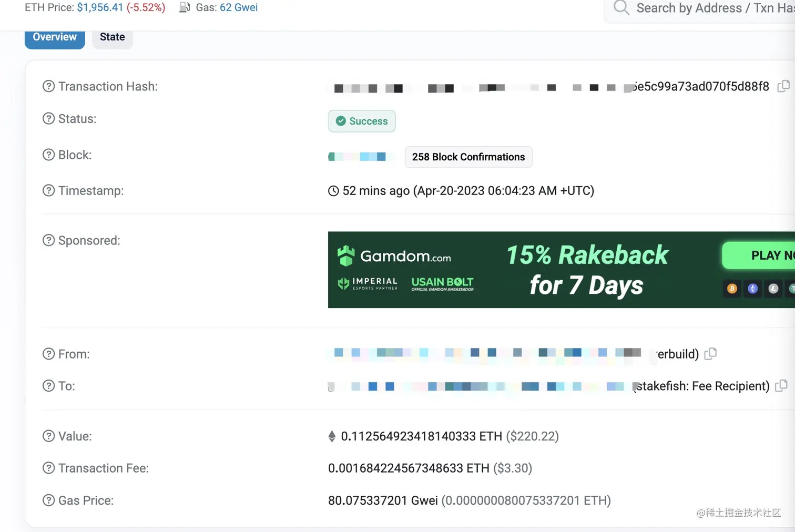Click the gas pump icon

185,7
